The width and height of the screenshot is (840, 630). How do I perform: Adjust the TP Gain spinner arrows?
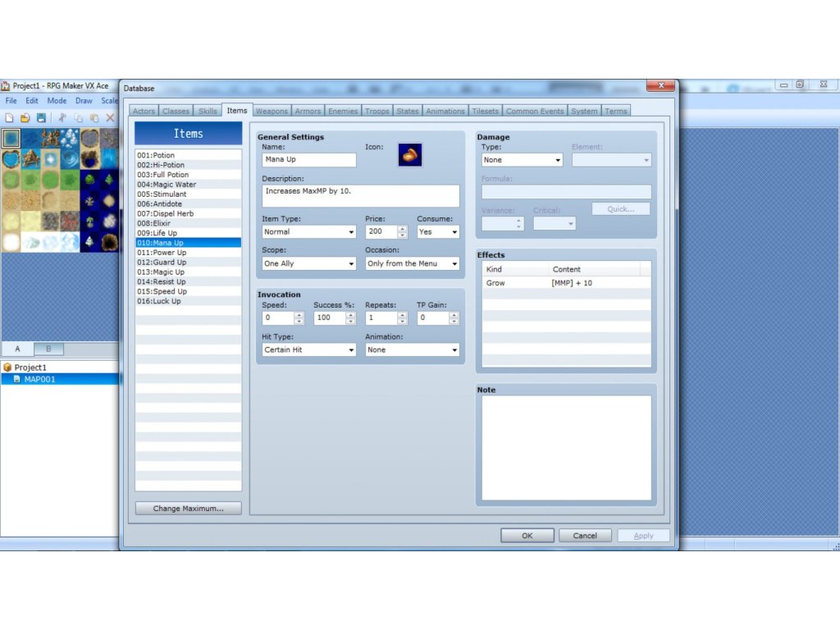coord(454,317)
